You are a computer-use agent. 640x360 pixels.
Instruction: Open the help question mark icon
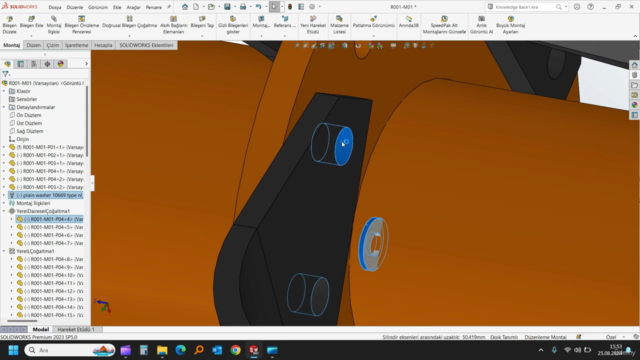click(591, 7)
